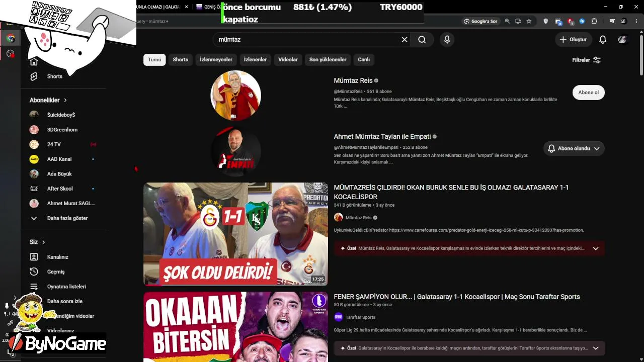Screen dimensions: 644x362
Task: Open Daha sonra izle in sidebar
Action: (64, 301)
